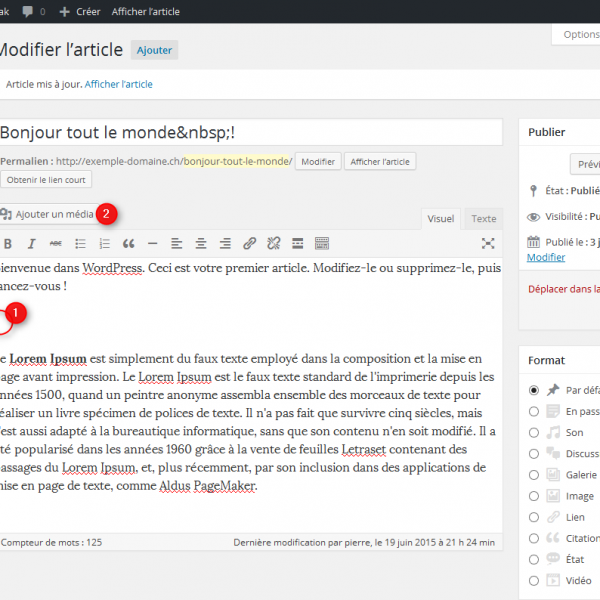Click the strikethrough toolbar icon
The height and width of the screenshot is (600, 600).
(x=55, y=243)
